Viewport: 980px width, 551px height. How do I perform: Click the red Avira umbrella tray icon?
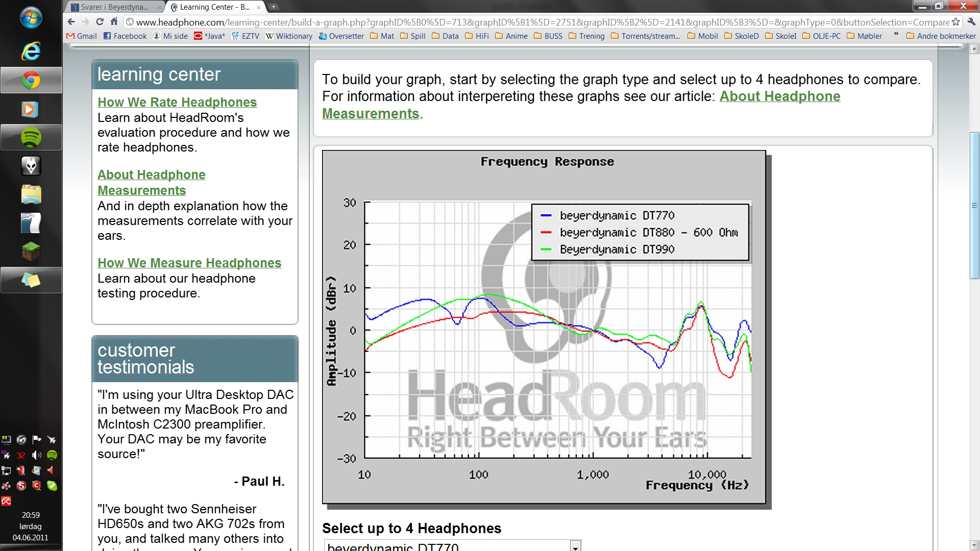point(6,501)
